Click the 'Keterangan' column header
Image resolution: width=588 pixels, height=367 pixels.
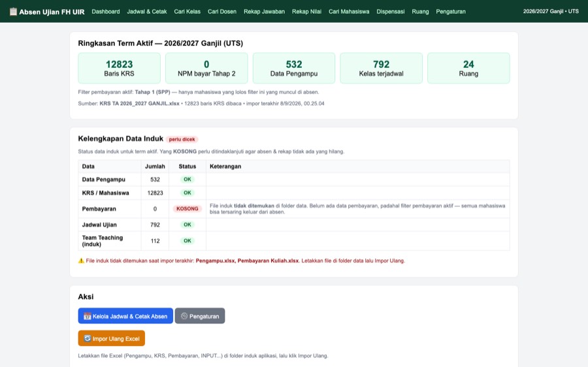[225, 167]
